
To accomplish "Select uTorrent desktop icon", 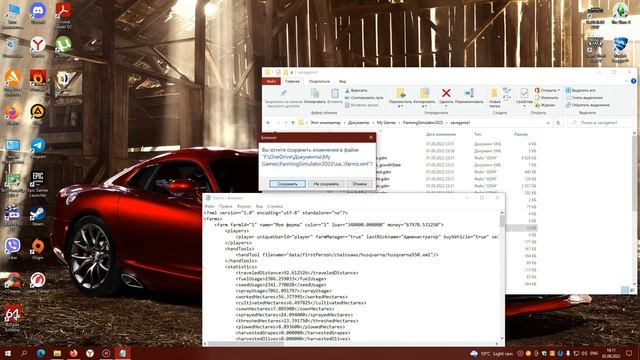I will coord(63,47).
